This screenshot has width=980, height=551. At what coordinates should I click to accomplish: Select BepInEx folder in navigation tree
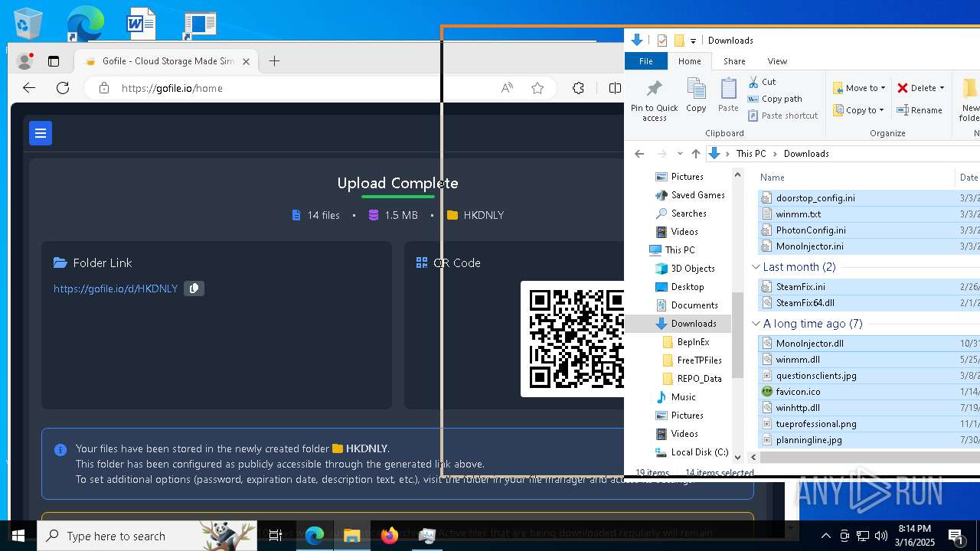(x=693, y=342)
